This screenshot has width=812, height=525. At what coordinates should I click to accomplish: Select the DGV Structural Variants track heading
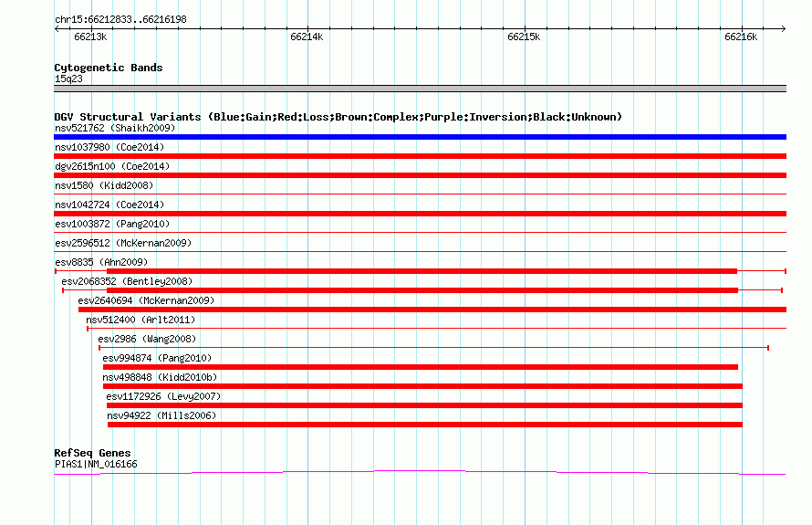338,117
